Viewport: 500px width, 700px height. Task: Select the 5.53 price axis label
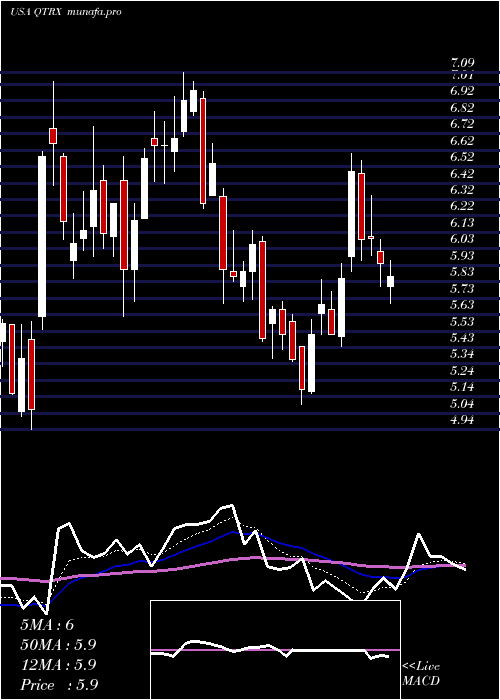pyautogui.click(x=462, y=321)
